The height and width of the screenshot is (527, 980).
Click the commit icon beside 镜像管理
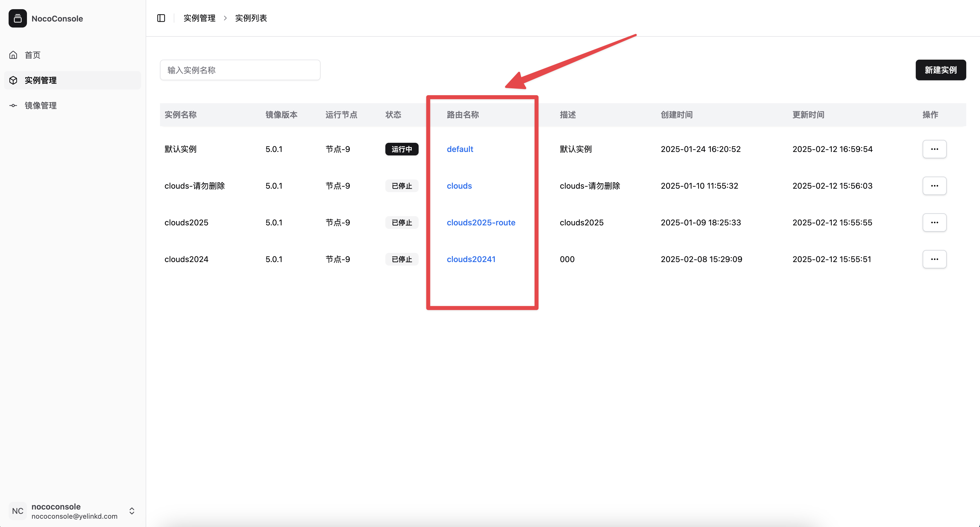pos(13,106)
